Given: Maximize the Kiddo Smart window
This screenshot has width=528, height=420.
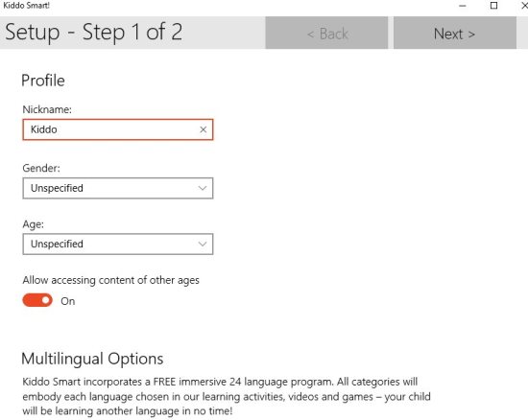Looking at the screenshot, I should 493,6.
